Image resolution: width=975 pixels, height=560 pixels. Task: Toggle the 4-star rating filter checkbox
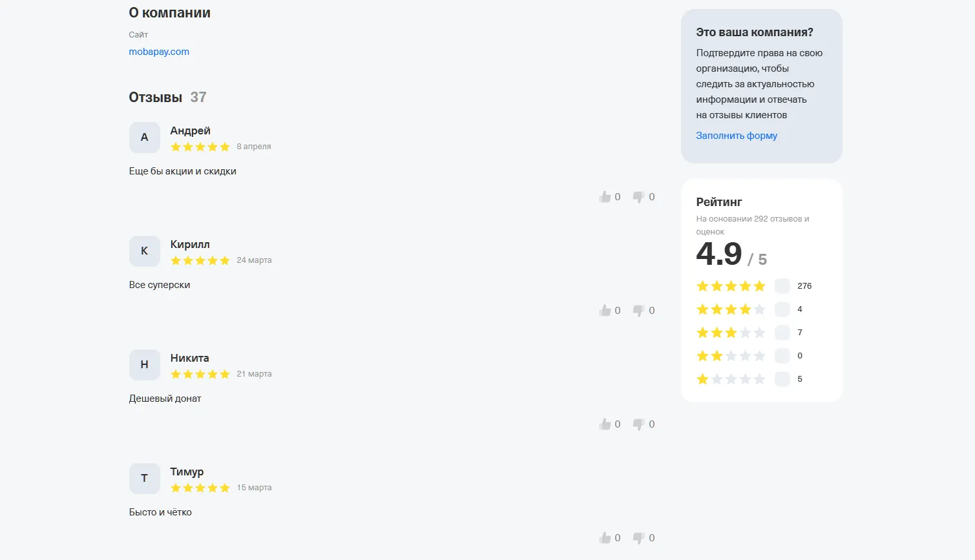[782, 309]
